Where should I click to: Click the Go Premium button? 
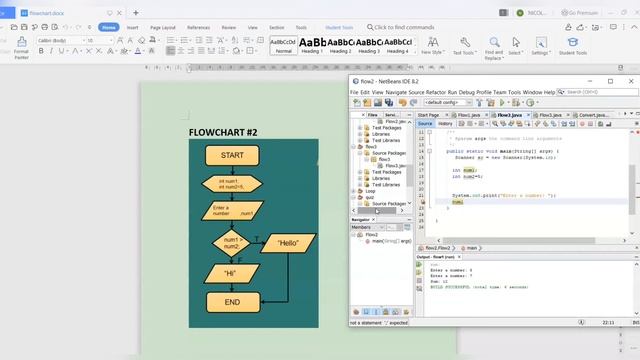(579, 13)
